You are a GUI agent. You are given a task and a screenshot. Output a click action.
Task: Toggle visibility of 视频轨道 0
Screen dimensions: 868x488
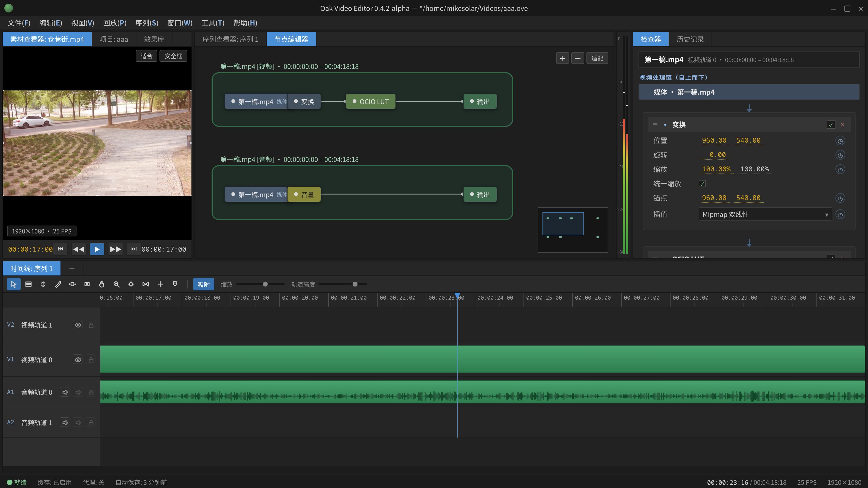tap(78, 360)
